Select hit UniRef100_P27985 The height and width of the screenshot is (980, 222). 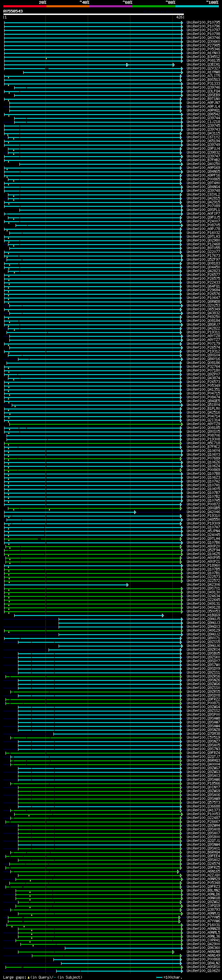[203, 45]
